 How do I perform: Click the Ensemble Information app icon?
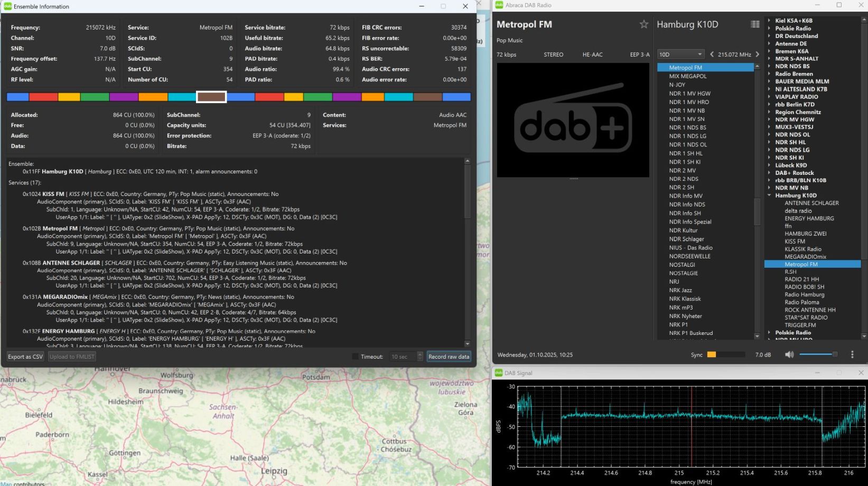click(8, 6)
